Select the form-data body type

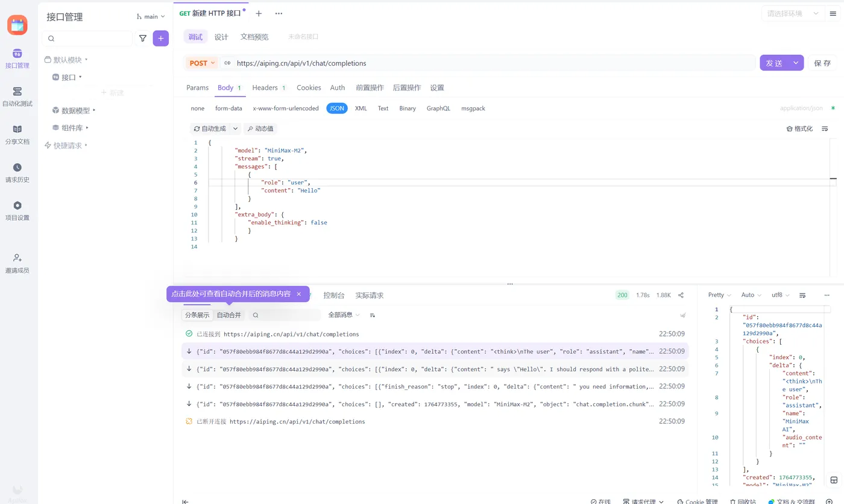[228, 109]
